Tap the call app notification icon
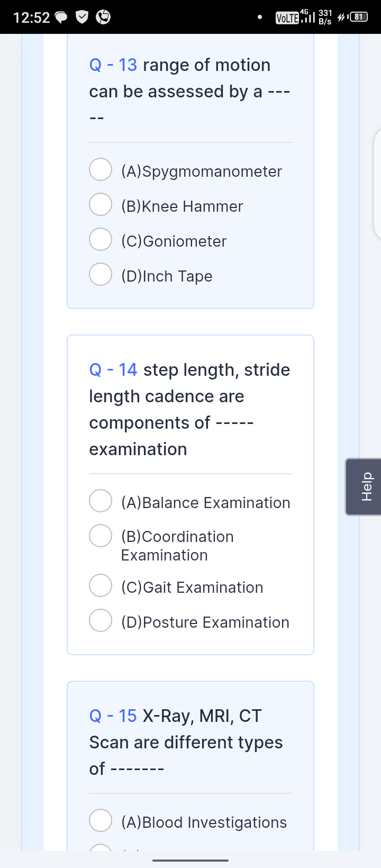Viewport: 381px width, 868px height. (x=103, y=17)
